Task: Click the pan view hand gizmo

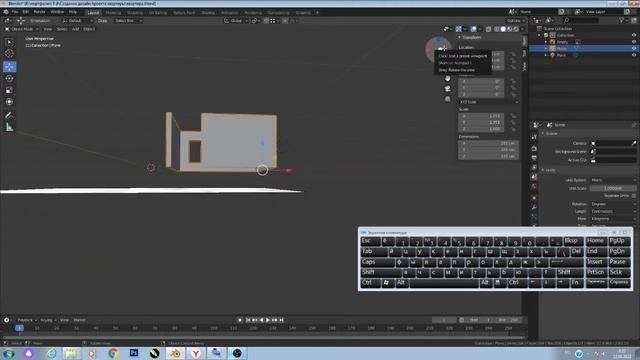Action: pos(448,78)
